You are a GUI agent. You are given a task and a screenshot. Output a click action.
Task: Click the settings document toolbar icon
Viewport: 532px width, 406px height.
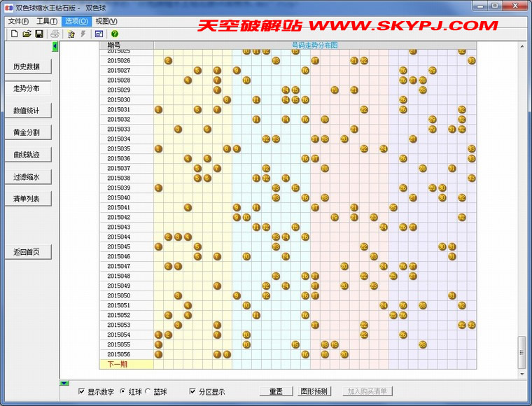pos(71,34)
